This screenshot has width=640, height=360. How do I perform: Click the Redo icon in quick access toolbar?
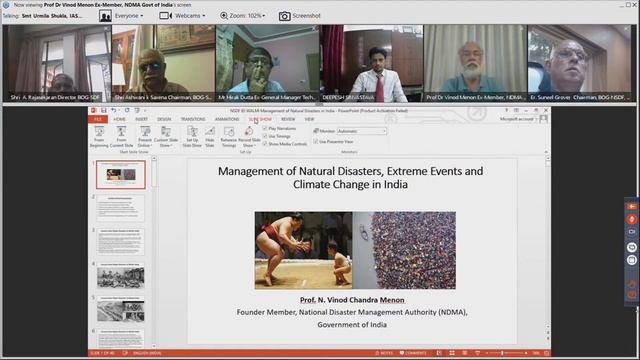tap(127, 110)
